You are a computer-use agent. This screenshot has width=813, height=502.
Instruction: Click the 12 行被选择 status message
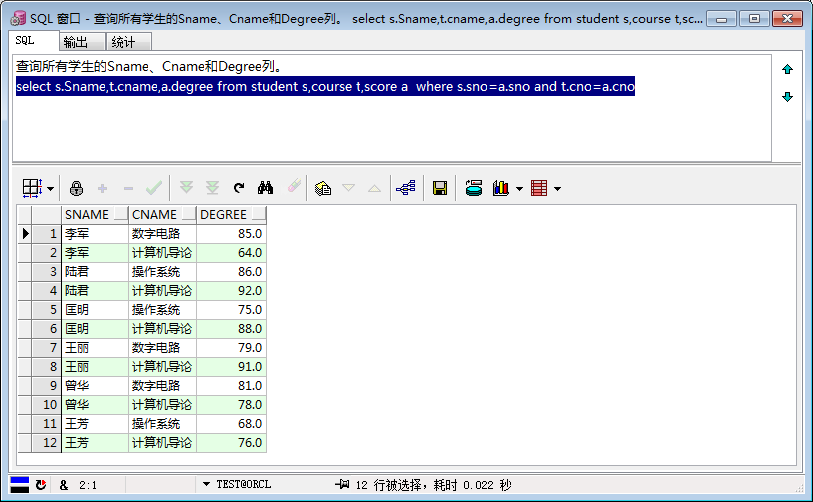pos(433,485)
